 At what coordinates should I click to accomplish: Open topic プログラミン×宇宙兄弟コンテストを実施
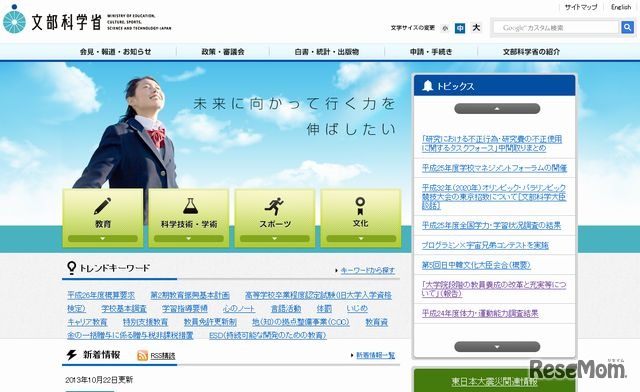tap(485, 245)
